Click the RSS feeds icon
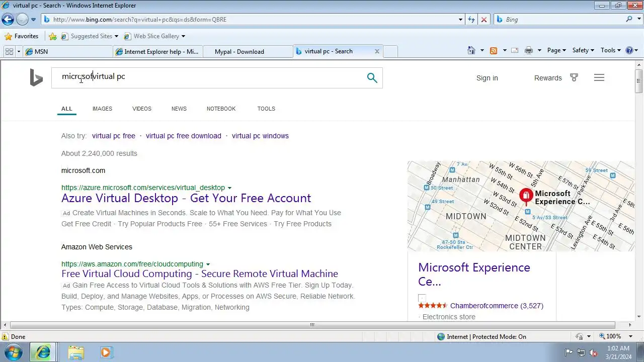The height and width of the screenshot is (362, 644). pos(494,50)
